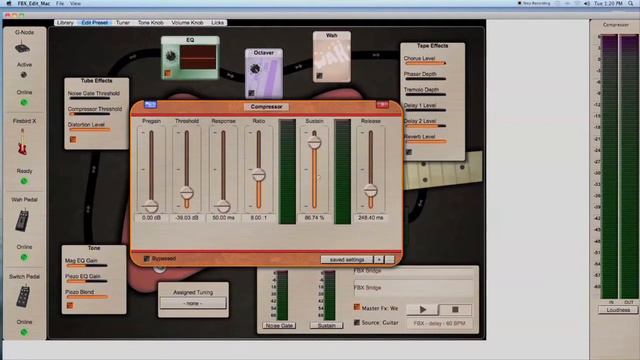Click the volume icon in menu bar

(587, 3)
